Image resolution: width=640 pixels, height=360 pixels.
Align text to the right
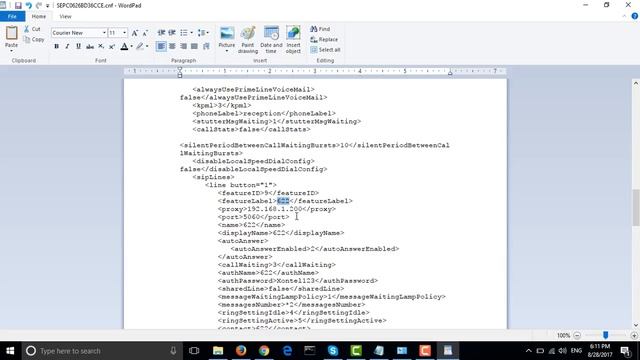[183, 46]
